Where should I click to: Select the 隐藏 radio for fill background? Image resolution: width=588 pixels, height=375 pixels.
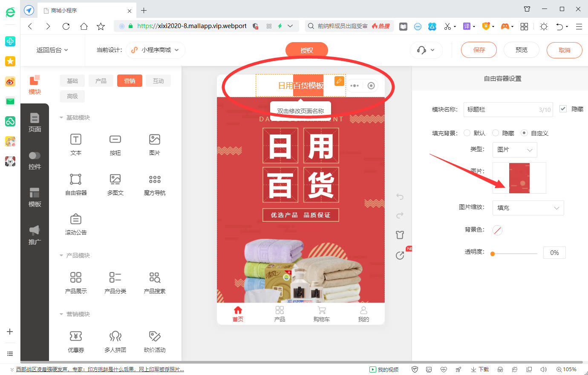495,133
